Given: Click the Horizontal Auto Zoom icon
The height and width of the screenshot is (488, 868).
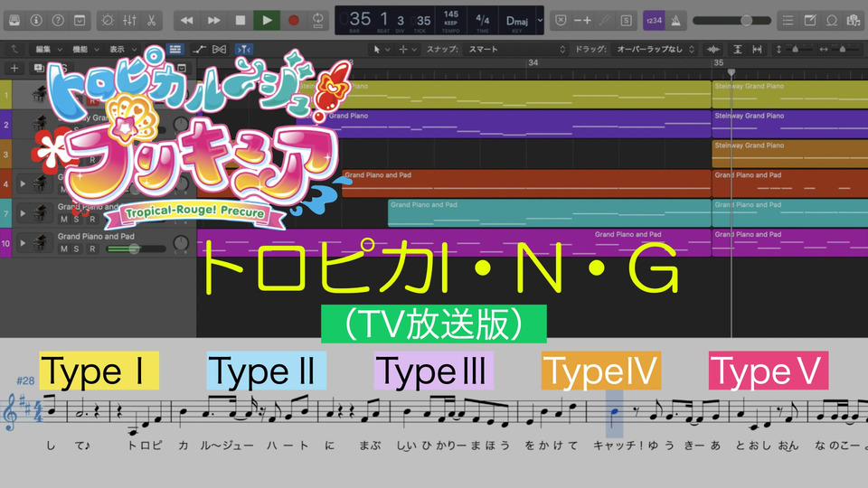Looking at the screenshot, I should (x=757, y=49).
